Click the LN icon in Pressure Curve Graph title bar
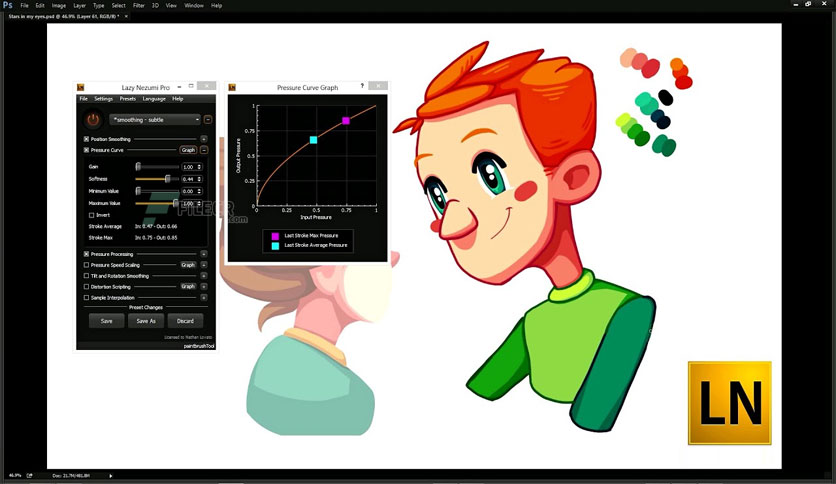836x484 pixels. point(232,87)
